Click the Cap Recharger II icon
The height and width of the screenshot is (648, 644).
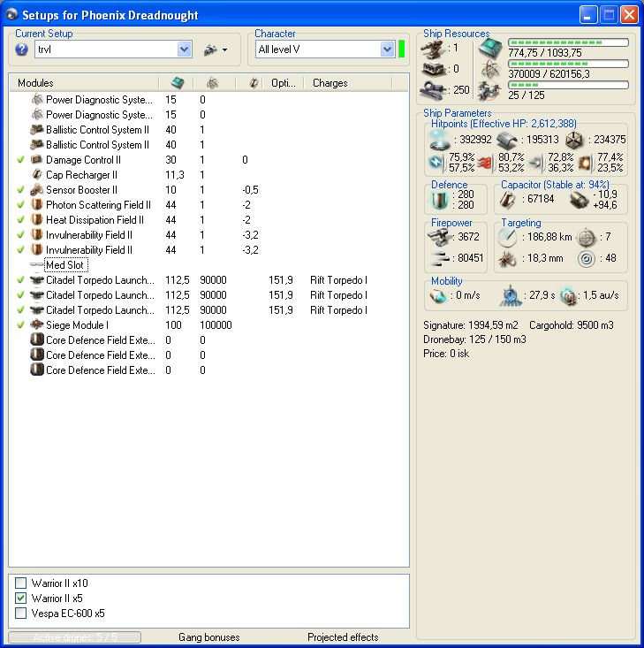click(x=37, y=175)
